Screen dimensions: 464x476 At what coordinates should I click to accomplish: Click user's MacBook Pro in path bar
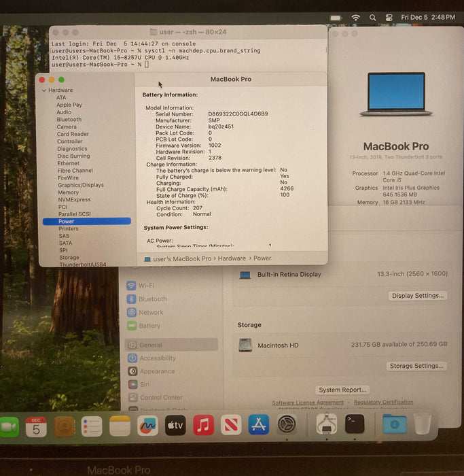click(x=182, y=259)
